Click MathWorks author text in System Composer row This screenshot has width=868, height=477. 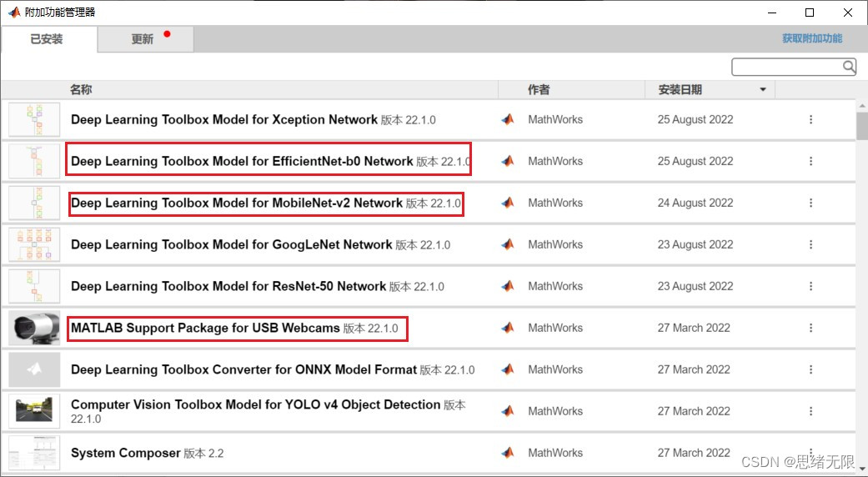point(555,453)
